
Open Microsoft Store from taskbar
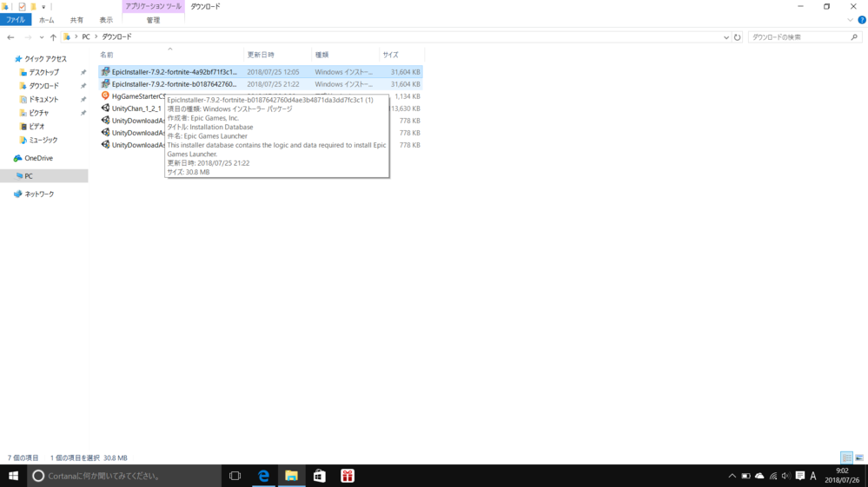click(320, 476)
